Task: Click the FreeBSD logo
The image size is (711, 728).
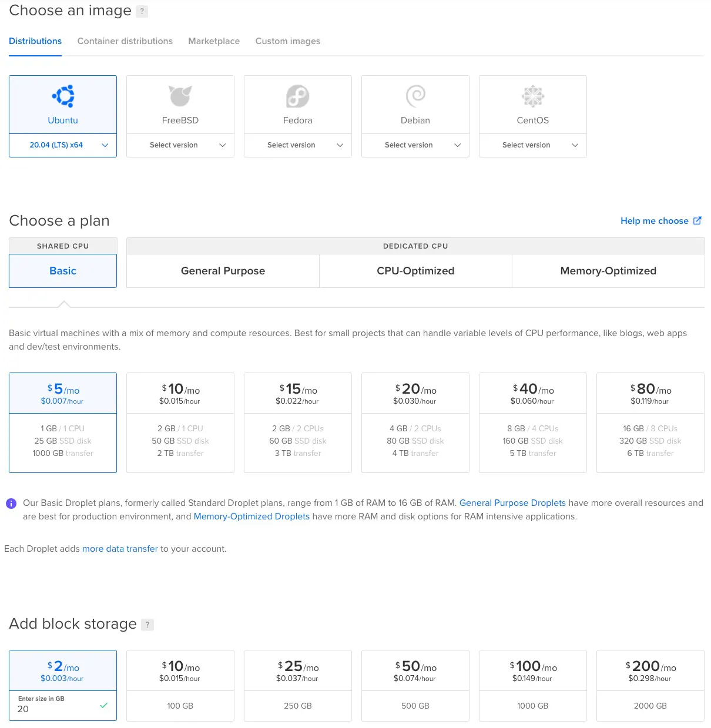Action: [x=180, y=96]
